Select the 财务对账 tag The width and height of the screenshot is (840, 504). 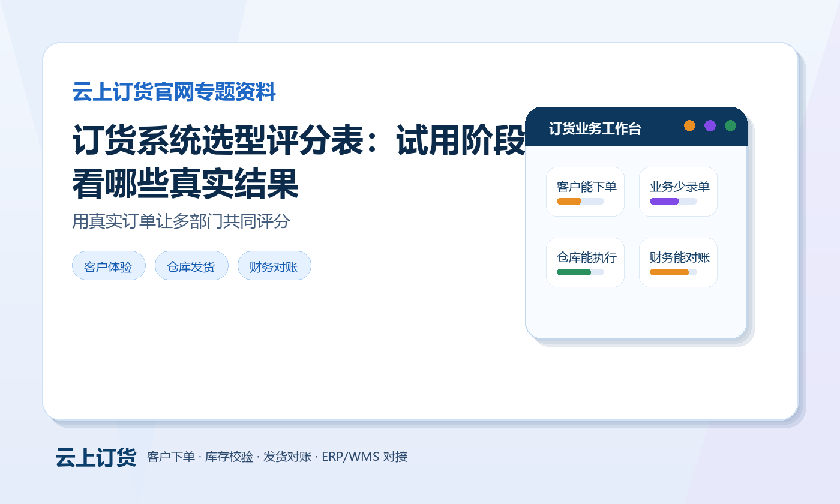click(274, 266)
